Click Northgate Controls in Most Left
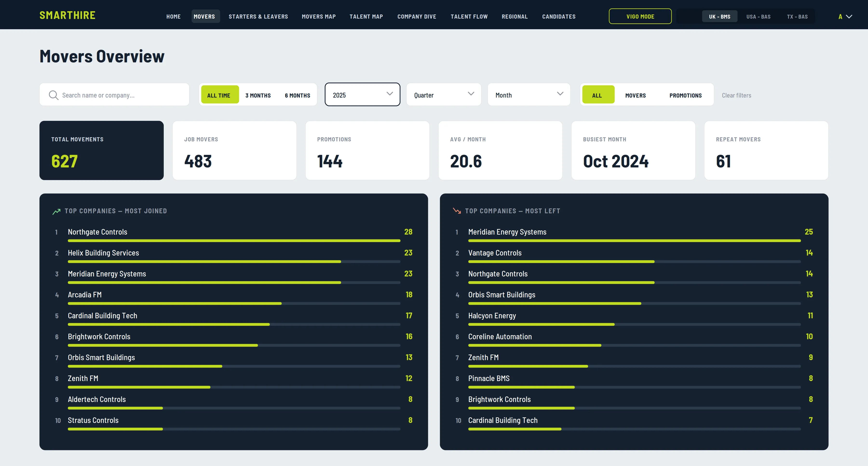 [x=498, y=274]
